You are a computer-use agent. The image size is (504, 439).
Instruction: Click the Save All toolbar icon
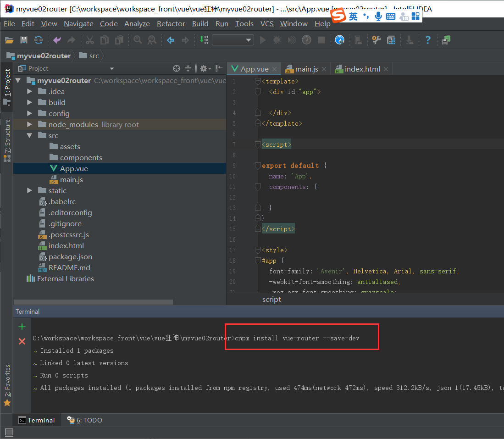click(24, 40)
